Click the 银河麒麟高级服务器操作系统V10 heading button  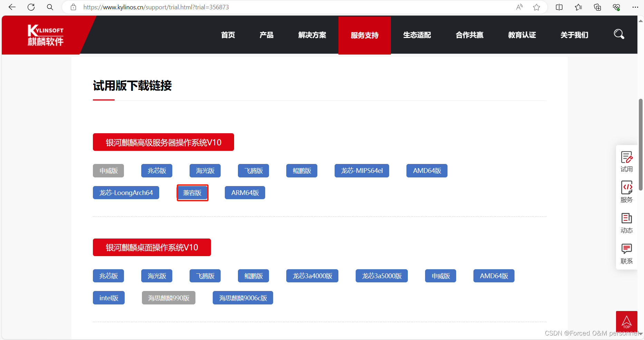coord(163,142)
